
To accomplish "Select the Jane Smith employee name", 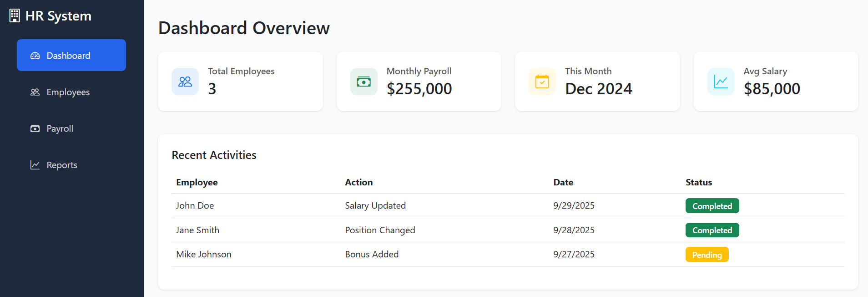I will coord(197,230).
